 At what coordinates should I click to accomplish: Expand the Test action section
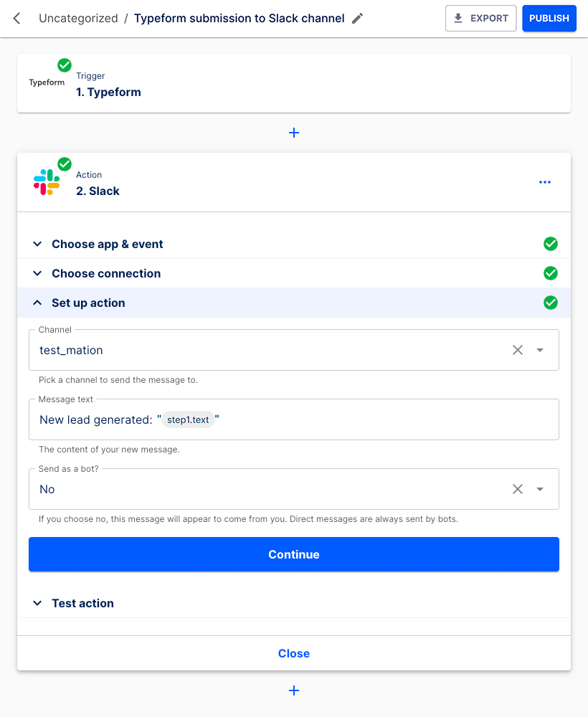pos(82,603)
